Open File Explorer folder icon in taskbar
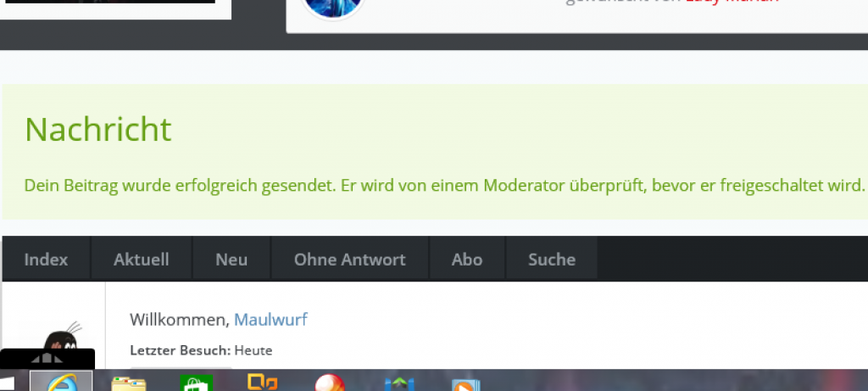The image size is (868, 391). click(x=129, y=383)
